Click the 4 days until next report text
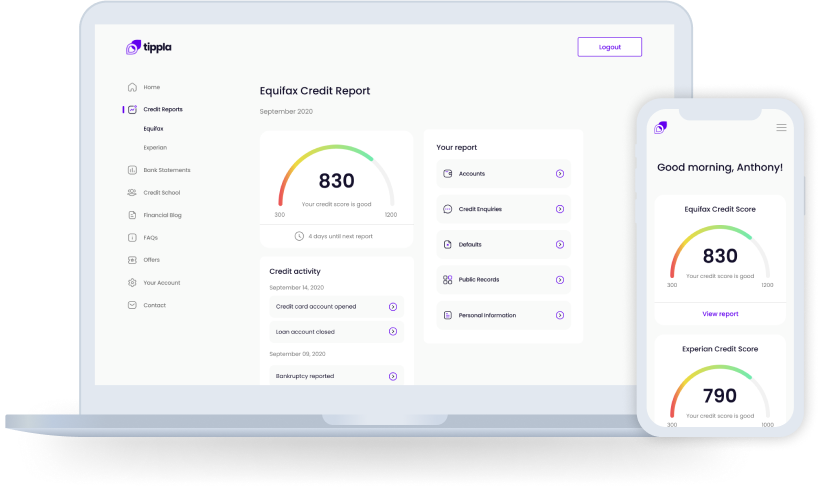 point(340,236)
